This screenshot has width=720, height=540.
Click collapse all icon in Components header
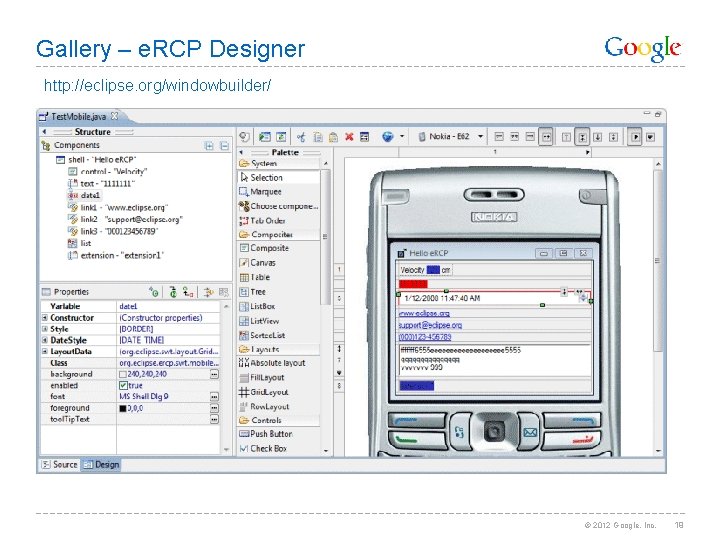coord(224,146)
